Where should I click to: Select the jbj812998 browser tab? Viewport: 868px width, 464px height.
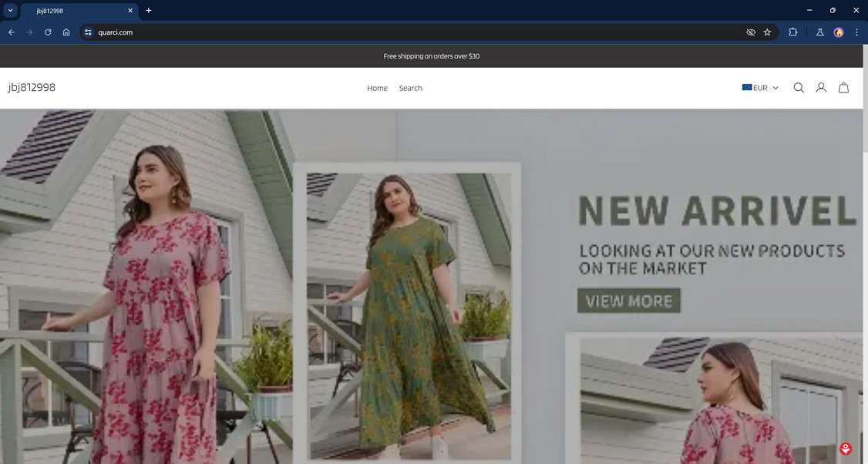[79, 11]
